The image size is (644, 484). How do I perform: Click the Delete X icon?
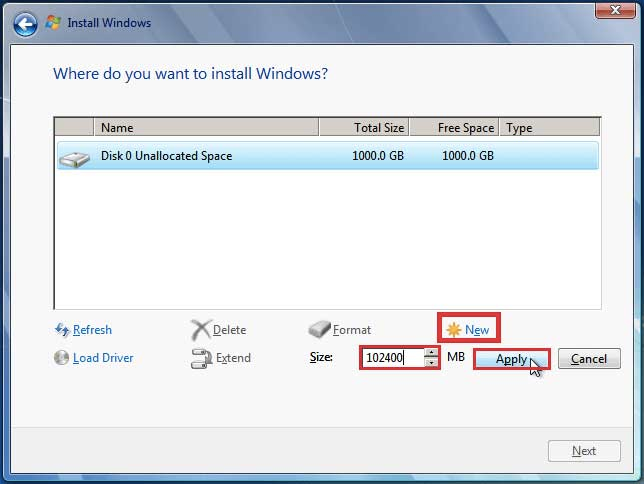[x=201, y=330]
